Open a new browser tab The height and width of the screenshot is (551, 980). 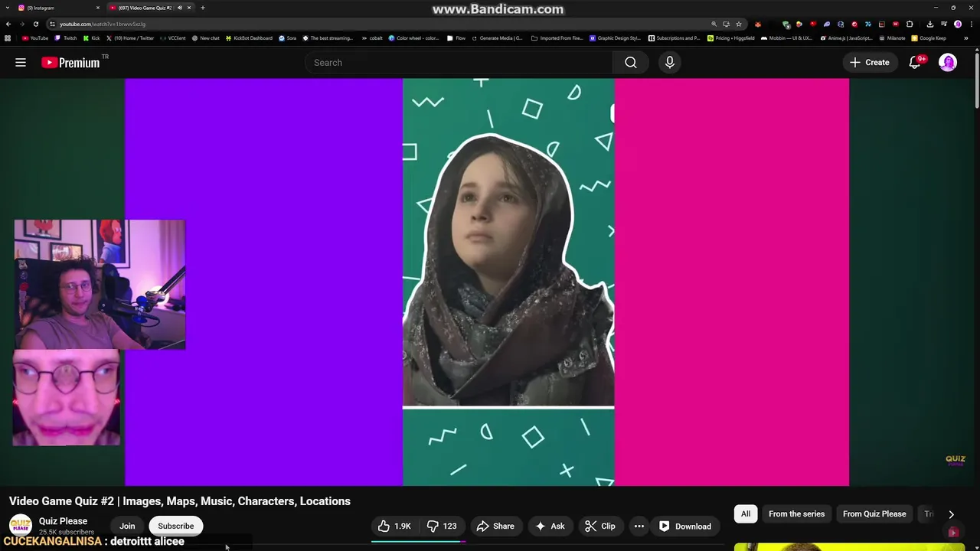pyautogui.click(x=203, y=8)
